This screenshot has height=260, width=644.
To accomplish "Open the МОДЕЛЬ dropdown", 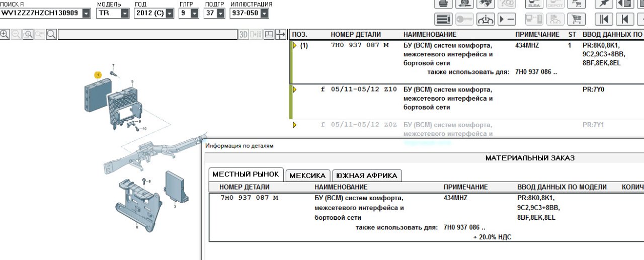I will (x=125, y=14).
